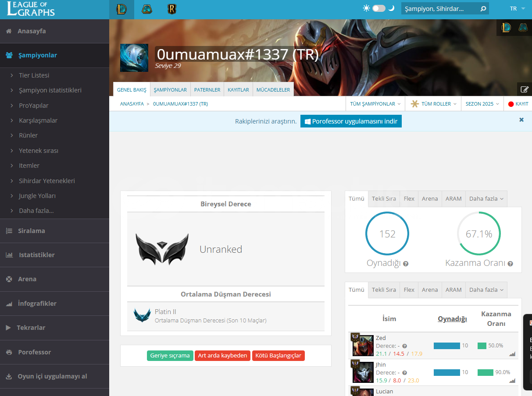Viewport: 532px width, 396px height.
Task: Switch to KAYITLAR tab
Action: point(238,90)
